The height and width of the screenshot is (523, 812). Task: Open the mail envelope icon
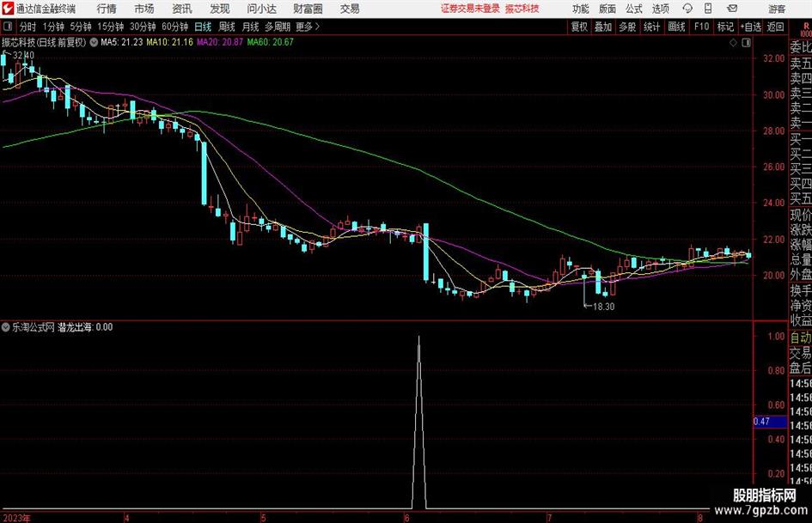[x=732, y=9]
